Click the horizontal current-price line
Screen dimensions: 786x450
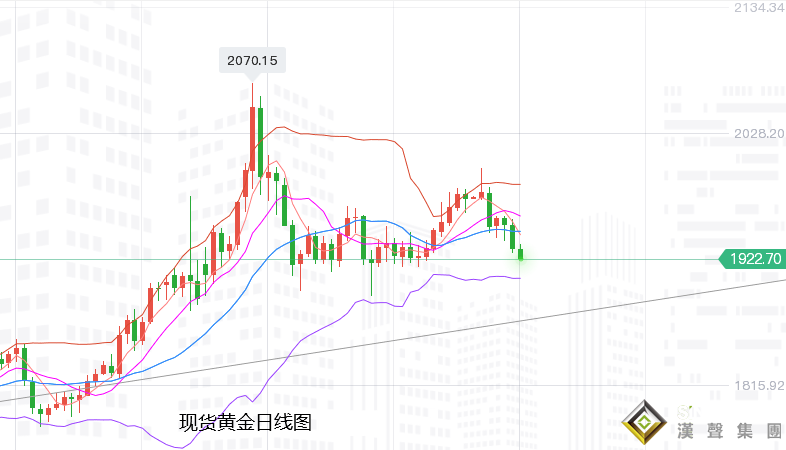pos(620,259)
